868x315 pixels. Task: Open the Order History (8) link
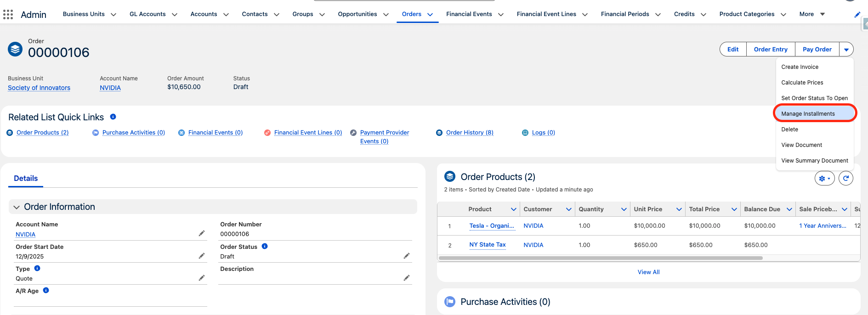pyautogui.click(x=470, y=133)
